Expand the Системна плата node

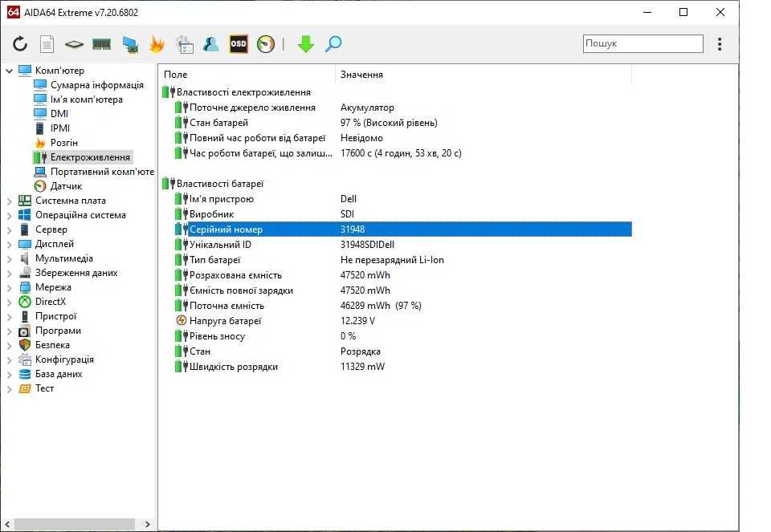[x=10, y=201]
